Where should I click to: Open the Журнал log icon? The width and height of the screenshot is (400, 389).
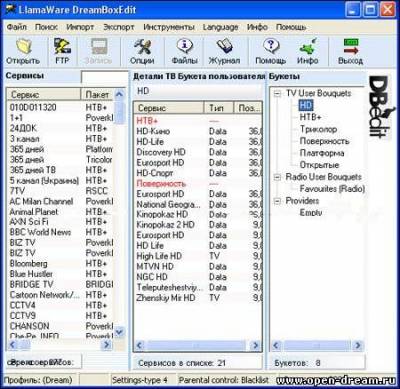pyautogui.click(x=224, y=47)
